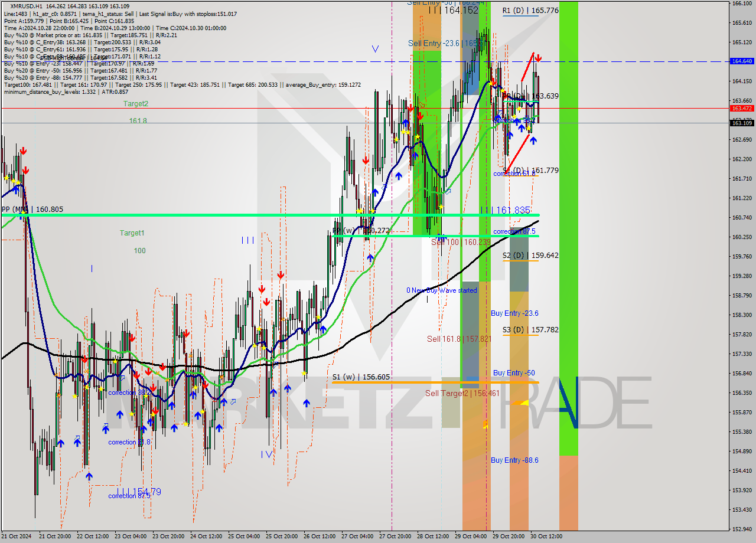Select the green 'Target1' label
Viewport: 756px width, 543px height.
point(132,233)
